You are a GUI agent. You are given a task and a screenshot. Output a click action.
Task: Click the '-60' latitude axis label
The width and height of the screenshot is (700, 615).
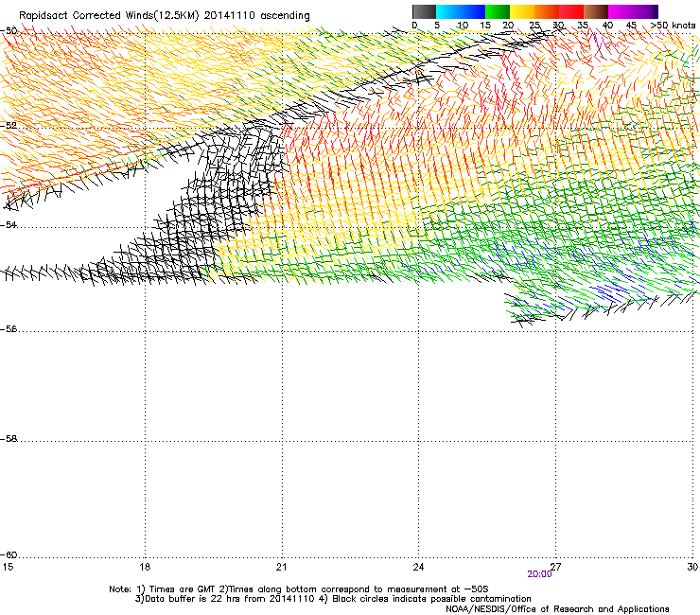(9, 555)
